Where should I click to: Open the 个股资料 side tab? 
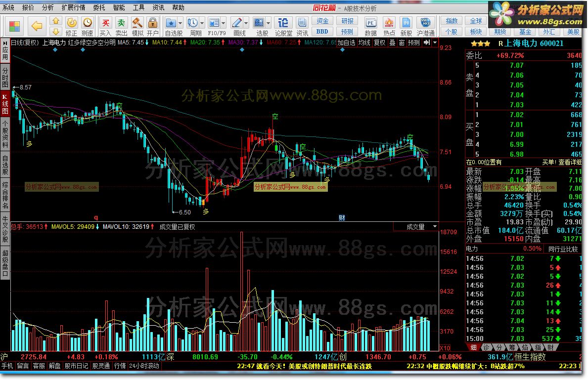click(5, 134)
